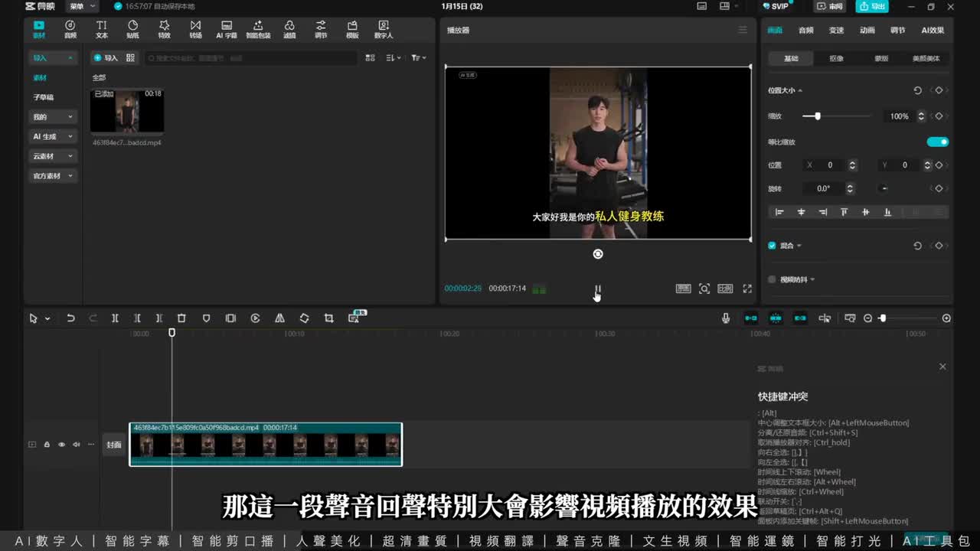Viewport: 980px width, 551px height.
Task: Select the crop tool in timeline toolbar
Action: click(328, 318)
